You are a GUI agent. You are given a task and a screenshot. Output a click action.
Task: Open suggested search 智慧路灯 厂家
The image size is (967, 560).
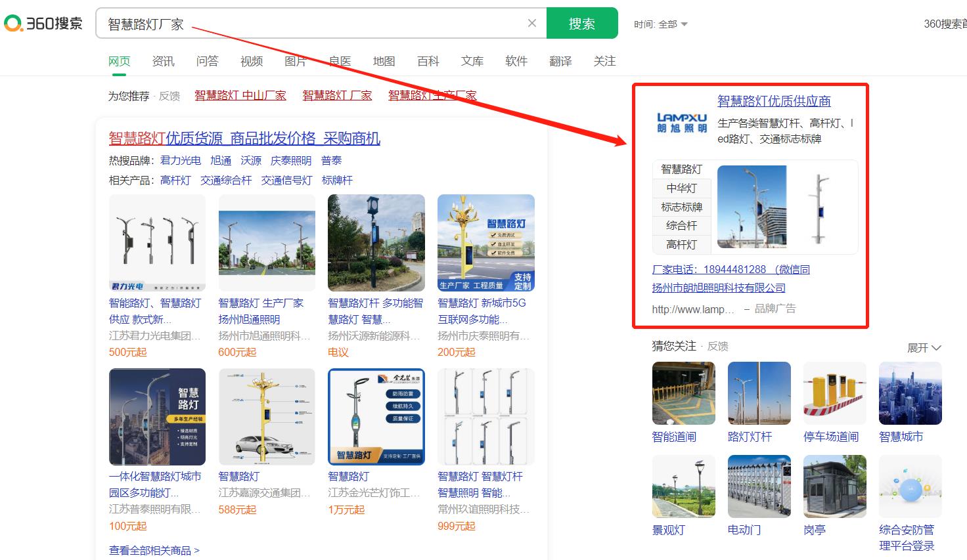click(x=337, y=95)
